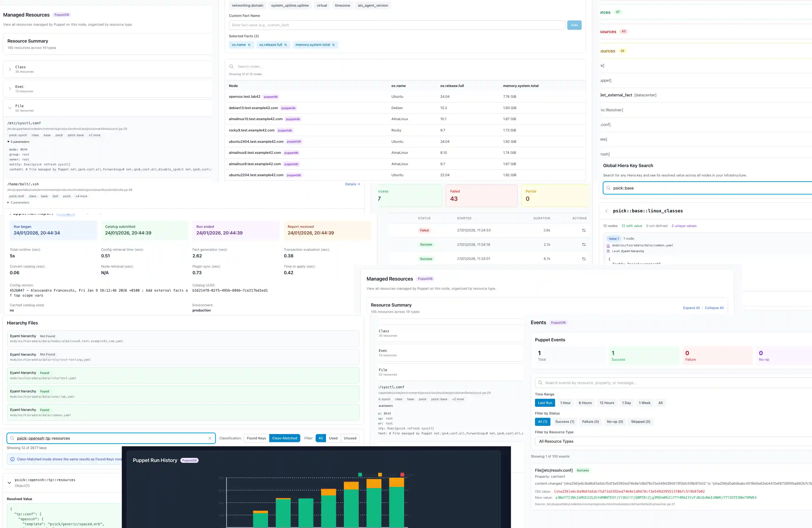
Task: Focus the Custom Fact Name input field
Action: 396,25
